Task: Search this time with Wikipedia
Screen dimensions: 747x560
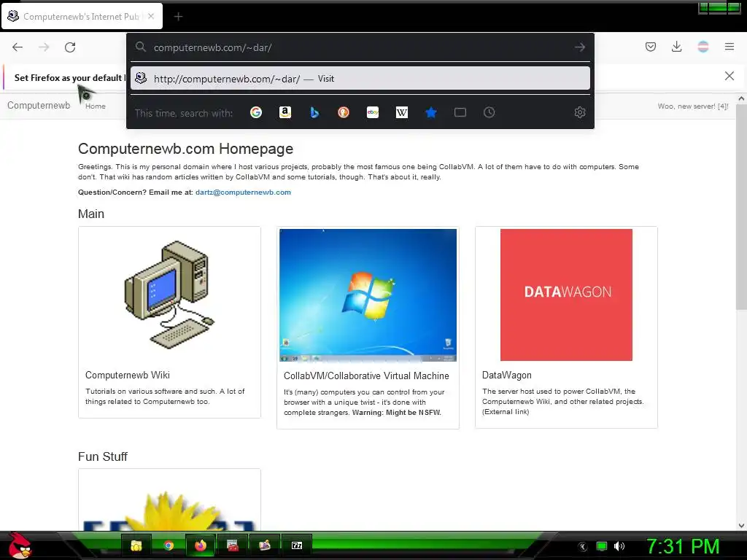Action: 402,112
